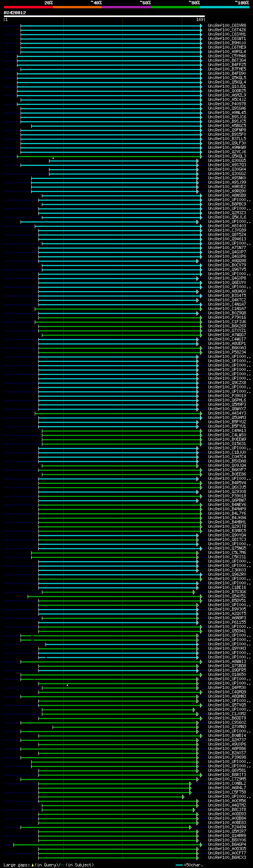The image size is (253, 868).
Task: Select the UniRef100_Q2H737 hit label
Action: pyautogui.click(x=227, y=740)
